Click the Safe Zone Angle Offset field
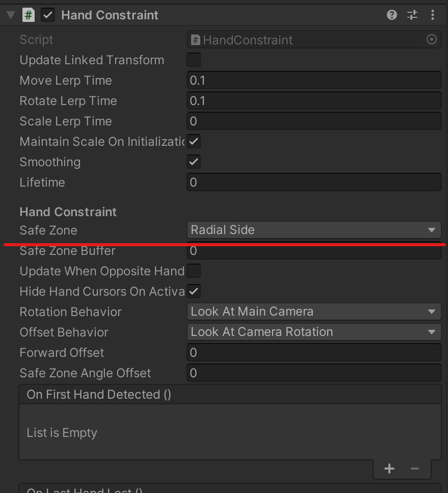This screenshot has width=448, height=493. click(313, 373)
